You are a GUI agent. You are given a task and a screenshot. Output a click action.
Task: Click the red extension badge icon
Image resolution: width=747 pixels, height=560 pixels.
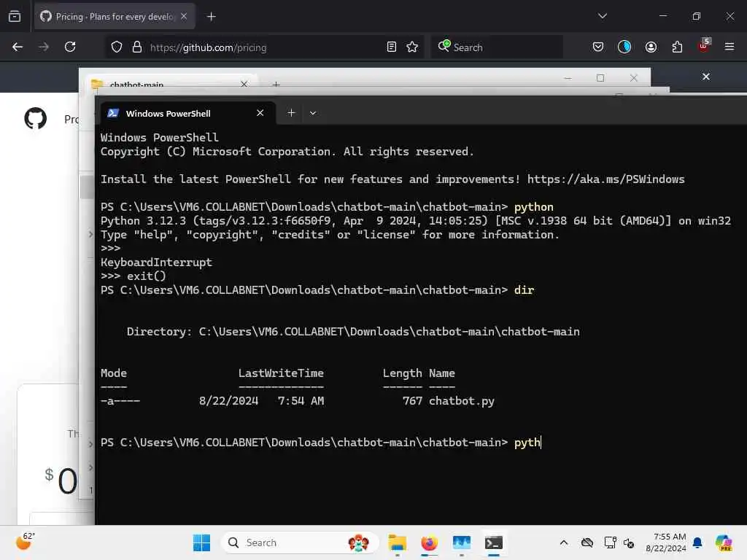[704, 46]
